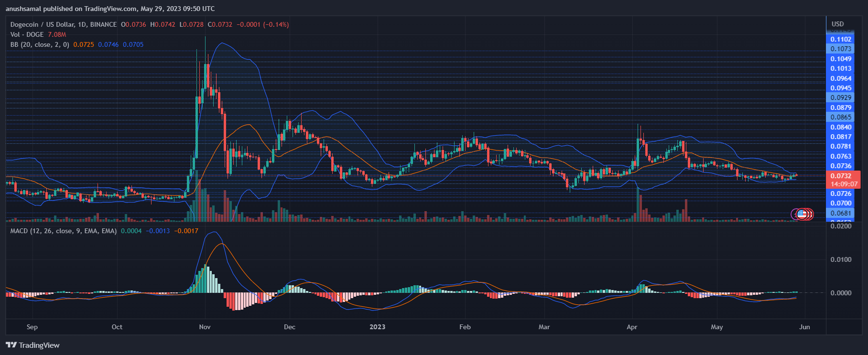This screenshot has width=868, height=355.
Task: Open the US flag economic event marker
Action: tap(802, 214)
